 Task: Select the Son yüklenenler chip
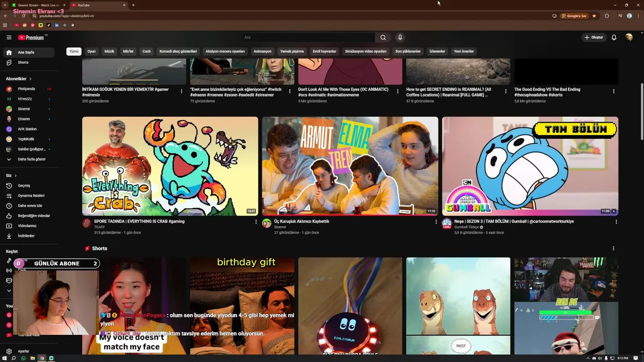[x=408, y=51]
